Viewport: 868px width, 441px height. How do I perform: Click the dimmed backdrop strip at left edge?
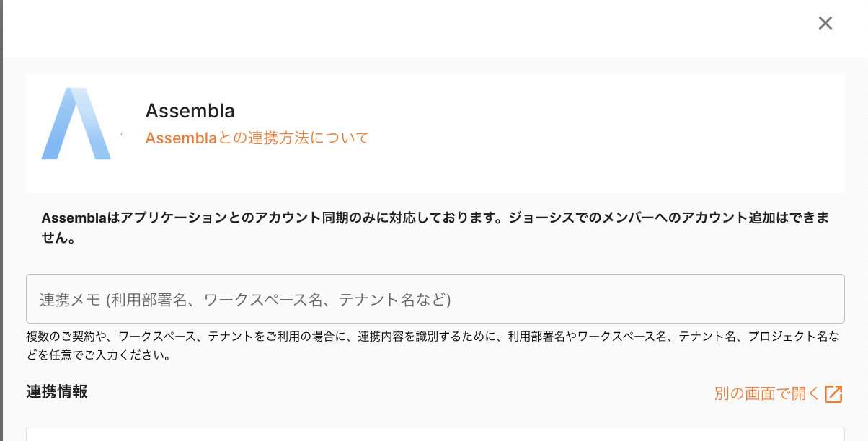point(1,216)
